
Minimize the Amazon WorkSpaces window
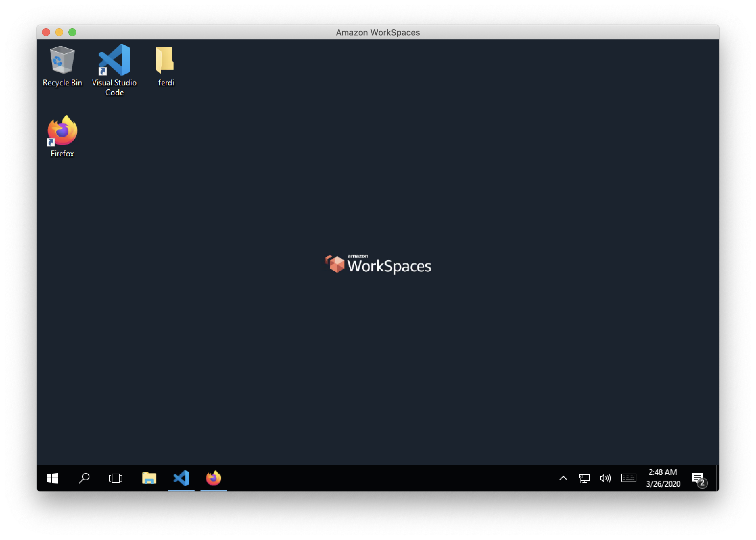click(x=59, y=32)
